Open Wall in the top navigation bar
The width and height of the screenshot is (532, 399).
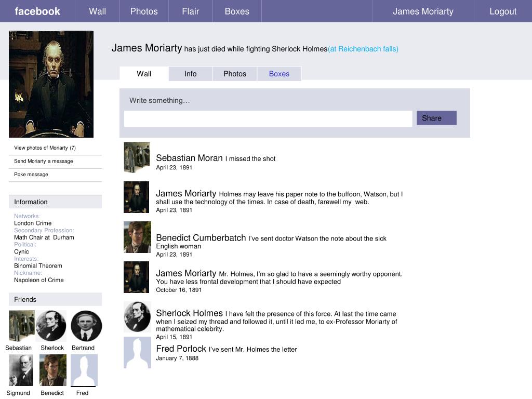coord(98,11)
